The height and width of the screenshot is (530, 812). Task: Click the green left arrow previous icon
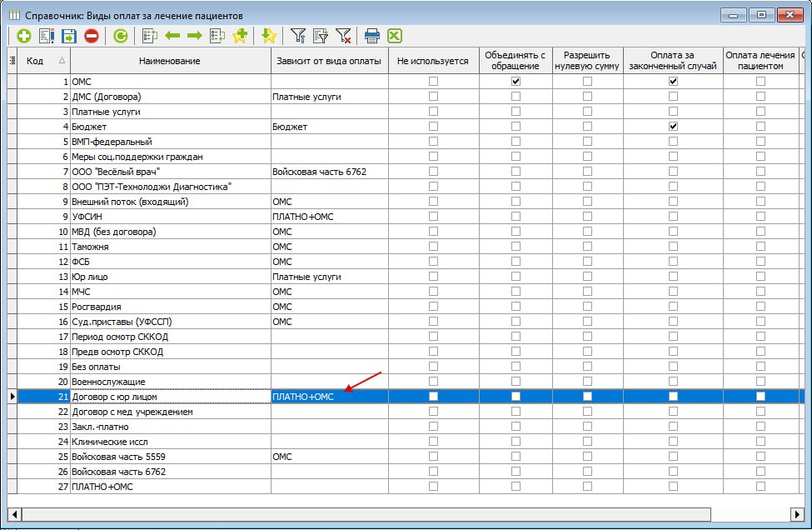coord(172,36)
